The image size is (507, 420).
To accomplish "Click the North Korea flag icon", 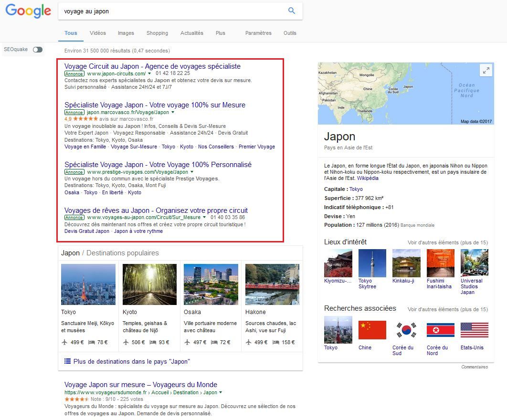I will point(440,330).
